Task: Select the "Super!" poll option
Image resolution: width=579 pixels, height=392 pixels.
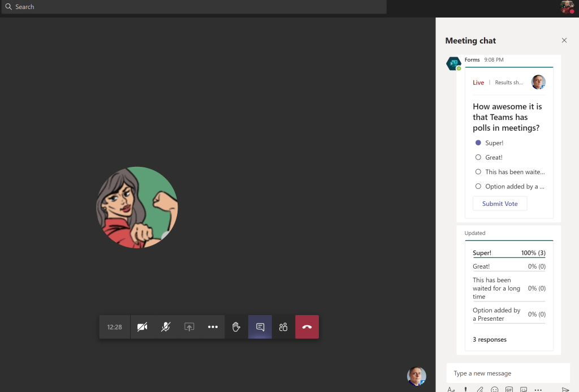Action: pos(478,143)
